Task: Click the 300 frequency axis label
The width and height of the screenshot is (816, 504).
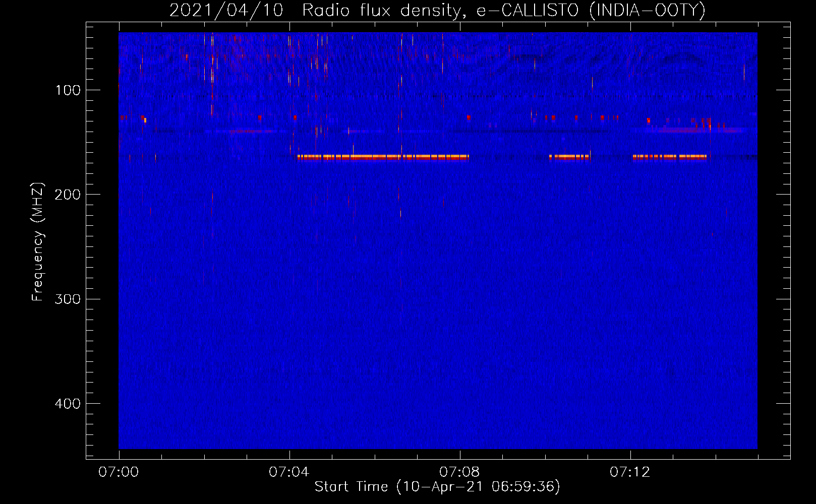Action: pos(67,299)
